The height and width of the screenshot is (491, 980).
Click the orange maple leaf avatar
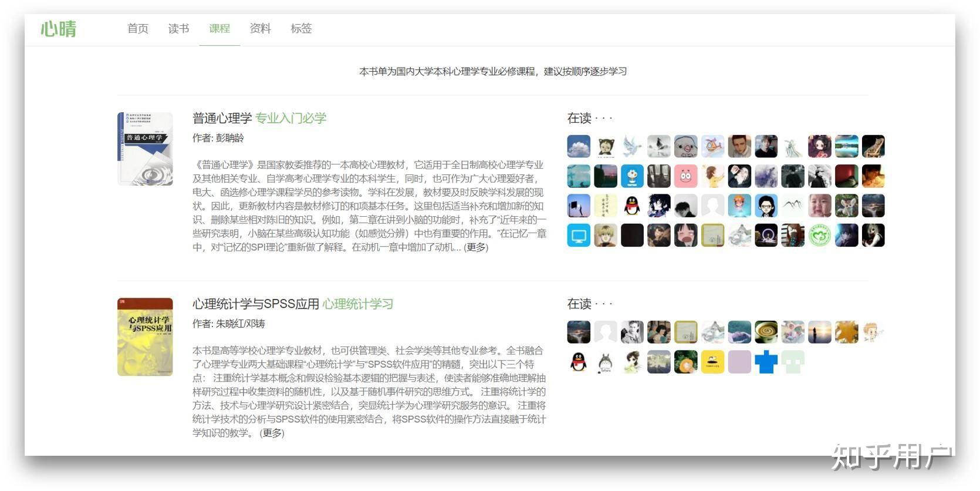tap(846, 332)
